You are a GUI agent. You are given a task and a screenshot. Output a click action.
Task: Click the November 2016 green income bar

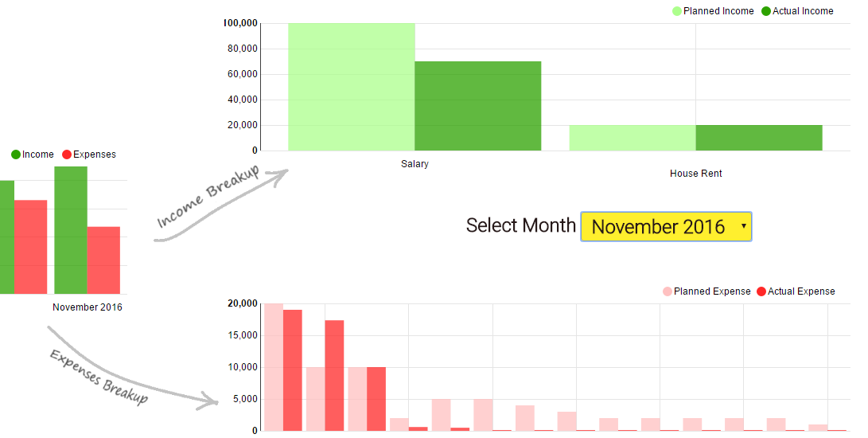pos(71,230)
